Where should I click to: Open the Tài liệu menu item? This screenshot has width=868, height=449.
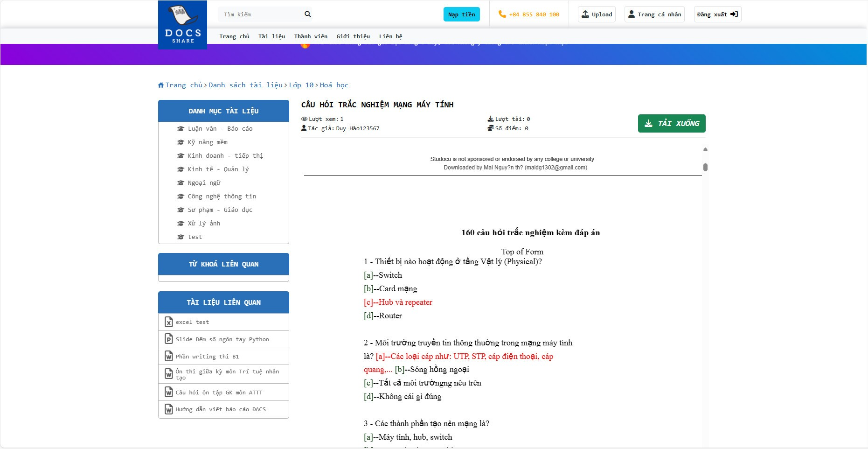click(271, 36)
